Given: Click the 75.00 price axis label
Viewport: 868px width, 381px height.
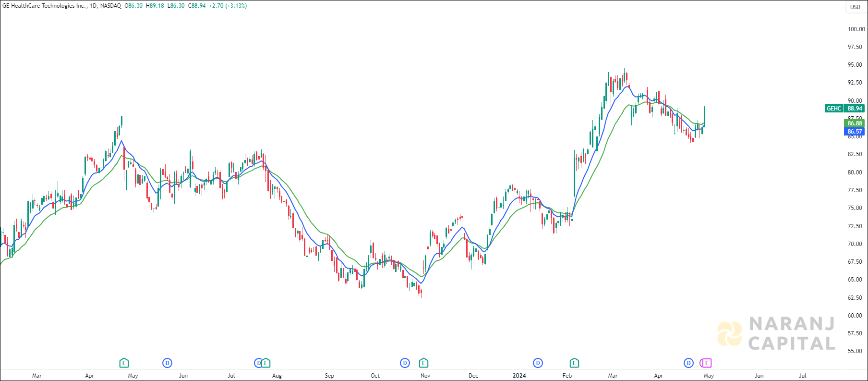Looking at the screenshot, I should tap(855, 208).
